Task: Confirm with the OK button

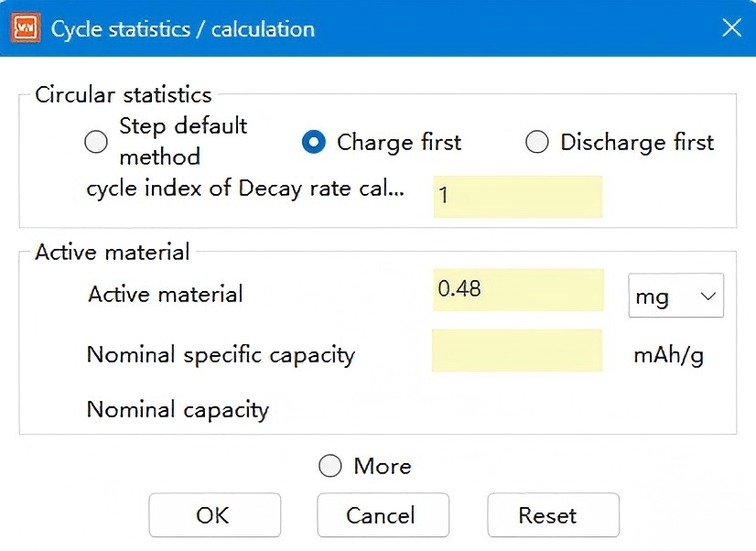Action: [x=214, y=514]
